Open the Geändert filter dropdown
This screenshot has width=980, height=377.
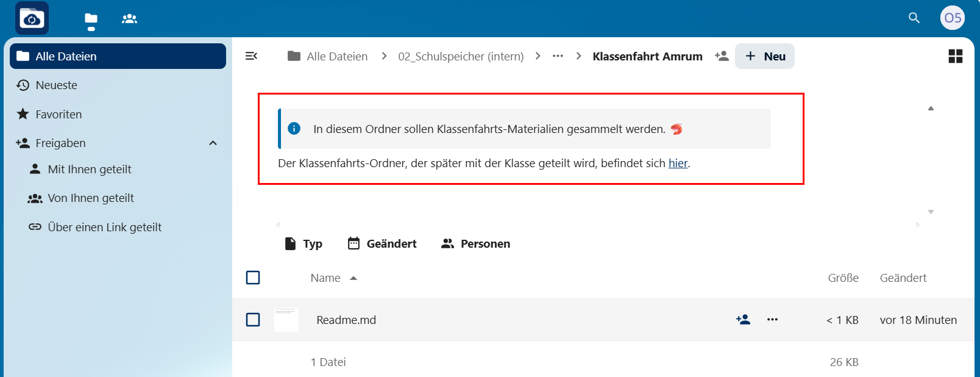coord(382,244)
